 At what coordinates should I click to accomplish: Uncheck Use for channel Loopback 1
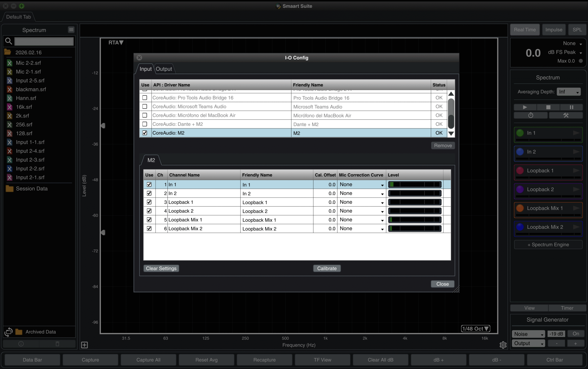point(149,202)
